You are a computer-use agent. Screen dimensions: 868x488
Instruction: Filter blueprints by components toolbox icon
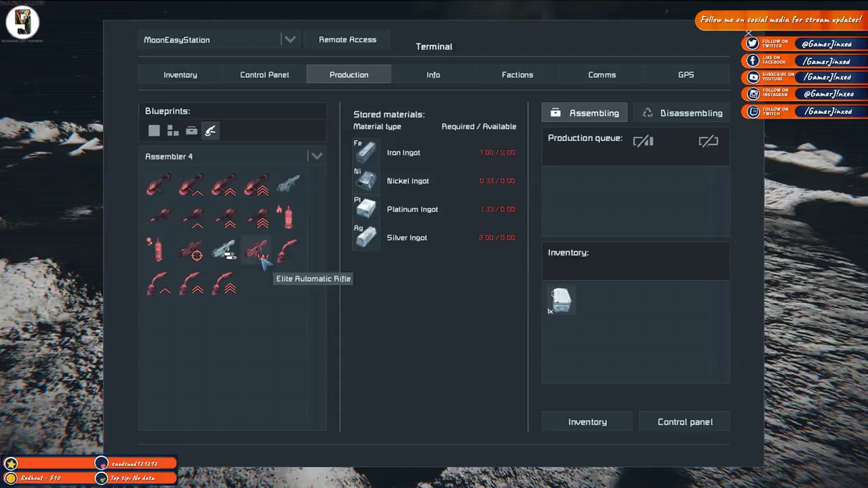[192, 131]
